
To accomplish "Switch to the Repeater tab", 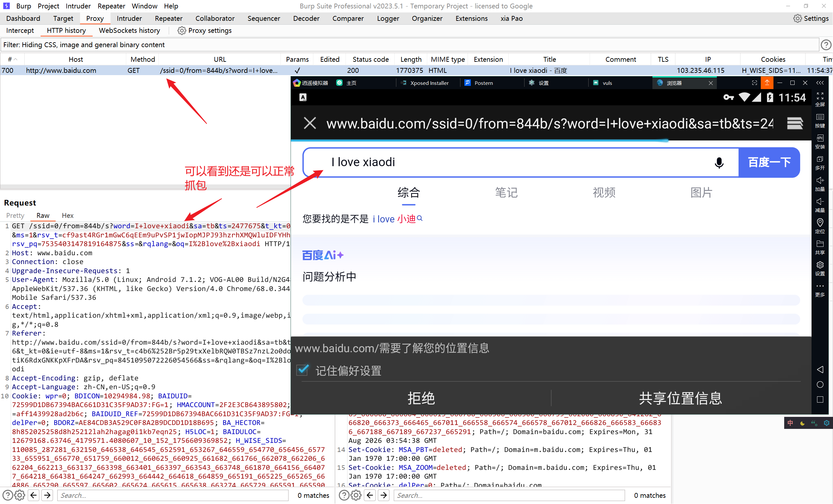I will point(168,18).
